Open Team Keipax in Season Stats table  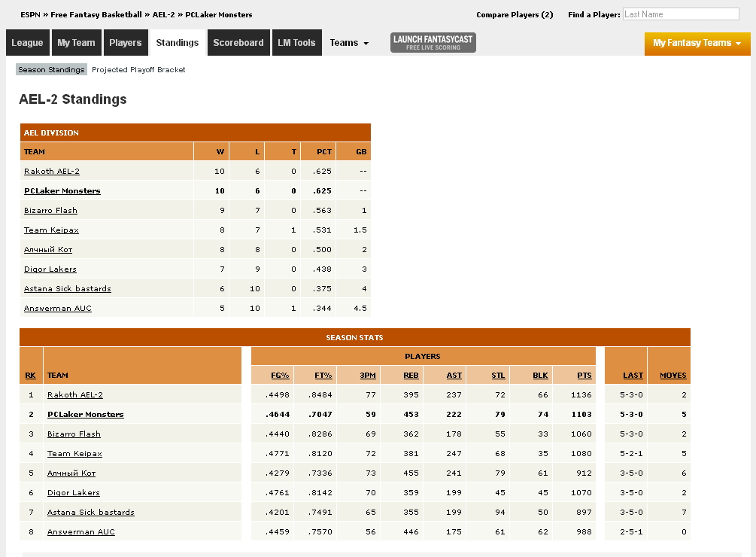(x=74, y=454)
